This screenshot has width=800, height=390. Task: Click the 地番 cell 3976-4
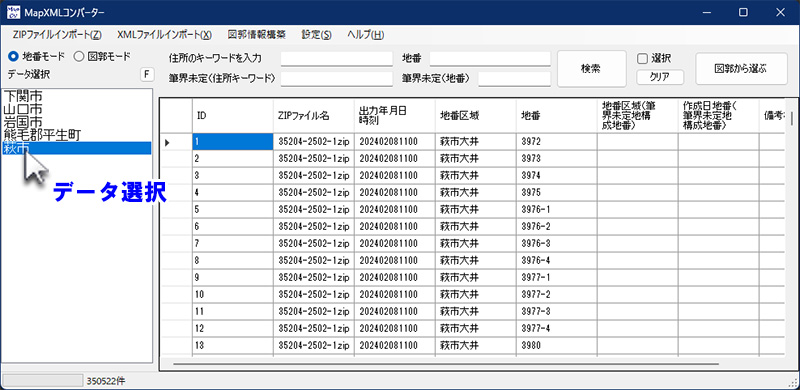[x=557, y=260]
